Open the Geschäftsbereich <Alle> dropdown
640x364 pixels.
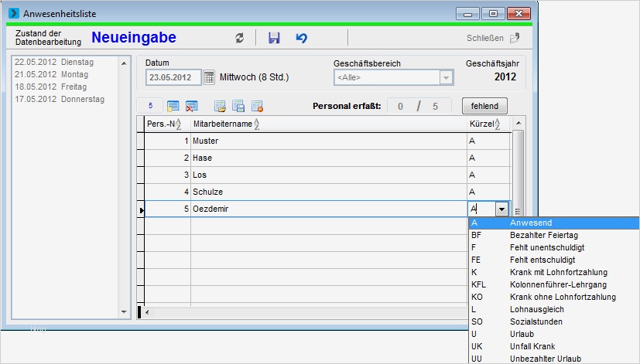click(446, 77)
